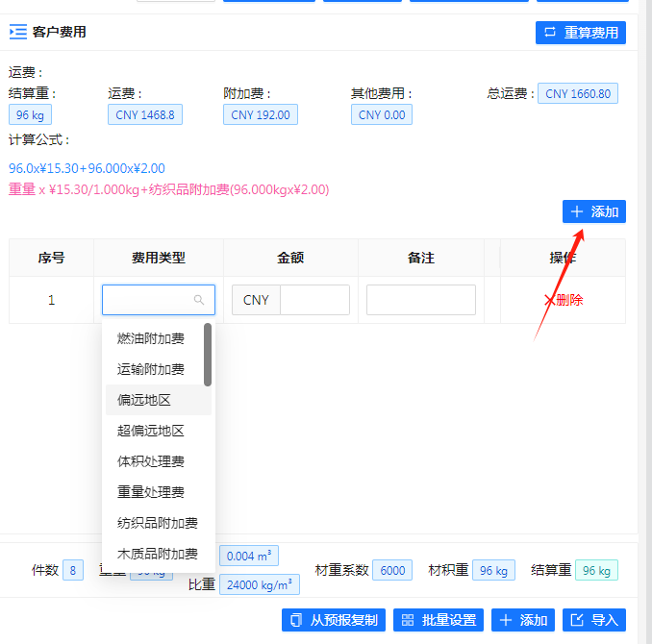Select 燃油附加费 from the dropdown list
Screen dimensions: 652x644
click(x=151, y=338)
